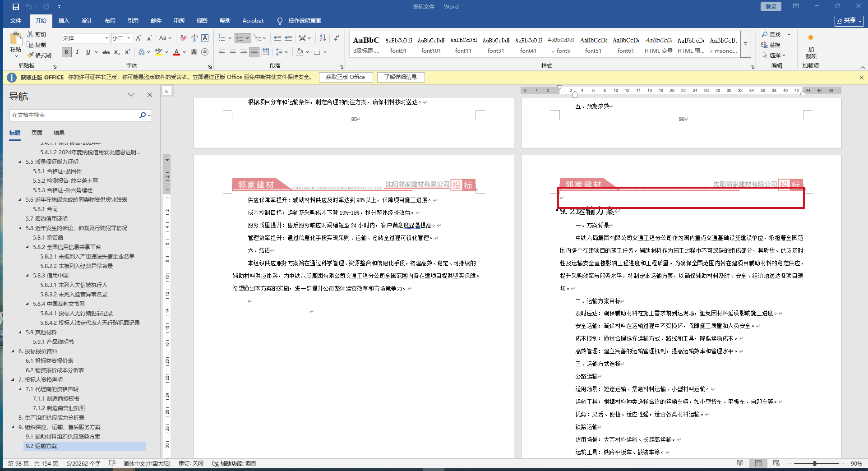Open the font name dropdown (宋体)
The image size is (868, 471).
pos(107,38)
